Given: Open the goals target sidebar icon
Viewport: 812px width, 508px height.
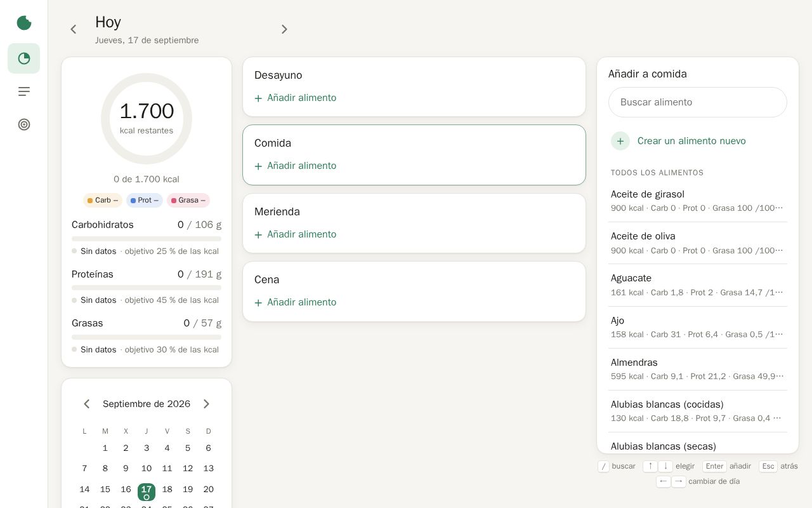Looking at the screenshot, I should pyautogui.click(x=24, y=124).
